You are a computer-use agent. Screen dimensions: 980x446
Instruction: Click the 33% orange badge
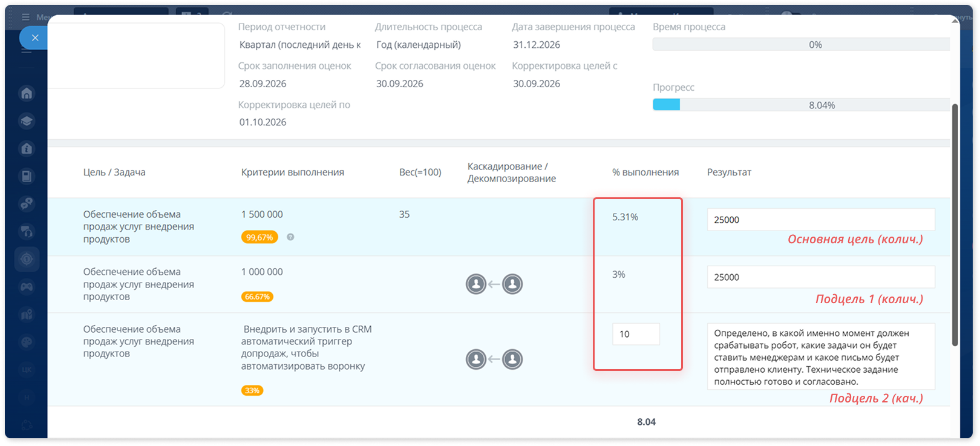coord(252,390)
